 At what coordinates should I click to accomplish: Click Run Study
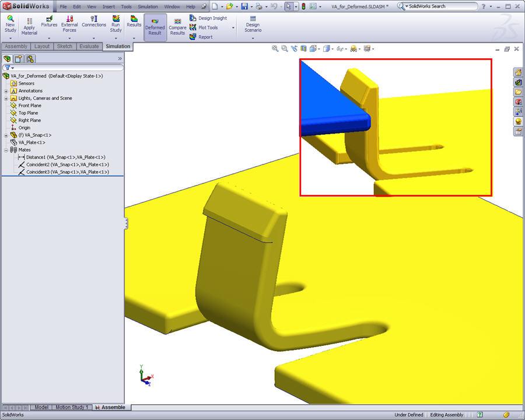pyautogui.click(x=116, y=24)
